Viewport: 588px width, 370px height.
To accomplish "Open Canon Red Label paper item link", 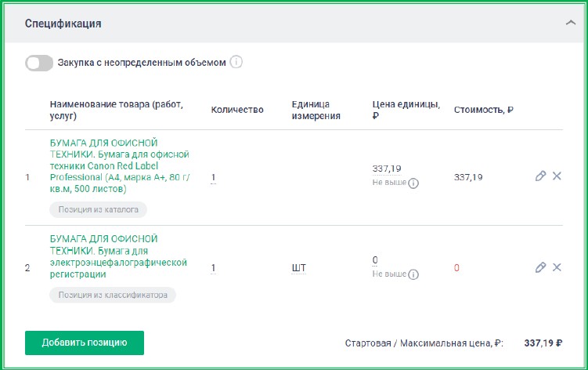I will pyautogui.click(x=119, y=166).
